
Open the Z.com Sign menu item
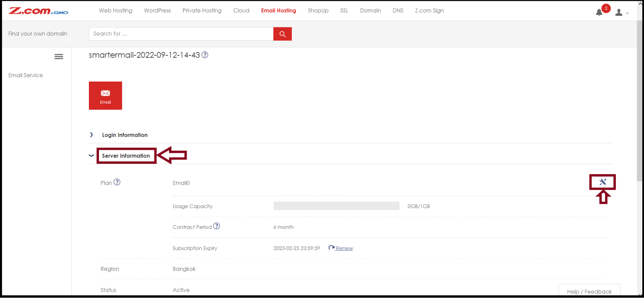tap(429, 10)
